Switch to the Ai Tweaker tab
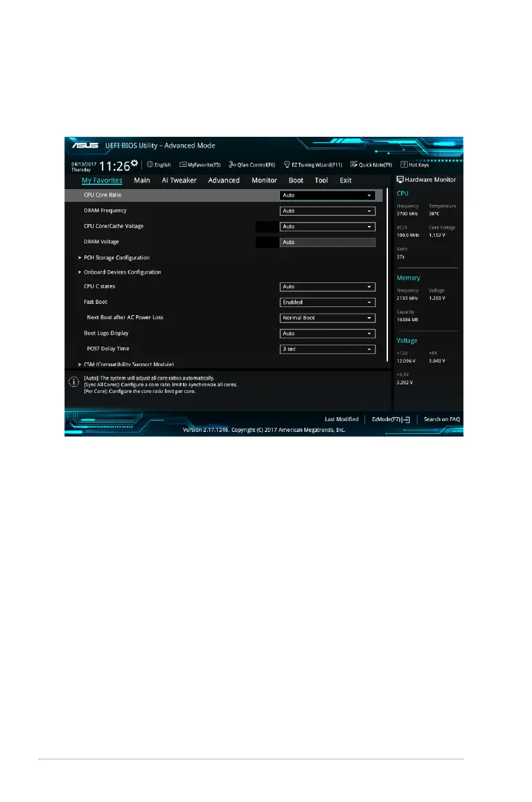 click(179, 180)
